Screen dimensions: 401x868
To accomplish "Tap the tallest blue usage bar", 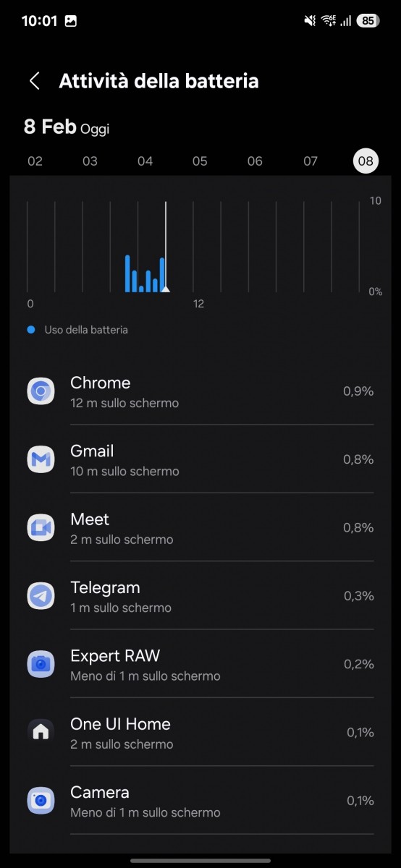I will coord(127,273).
